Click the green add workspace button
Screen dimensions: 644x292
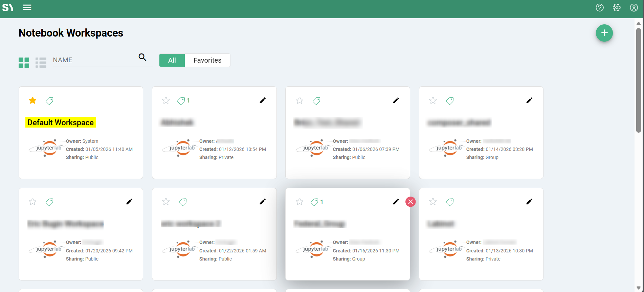coord(604,33)
